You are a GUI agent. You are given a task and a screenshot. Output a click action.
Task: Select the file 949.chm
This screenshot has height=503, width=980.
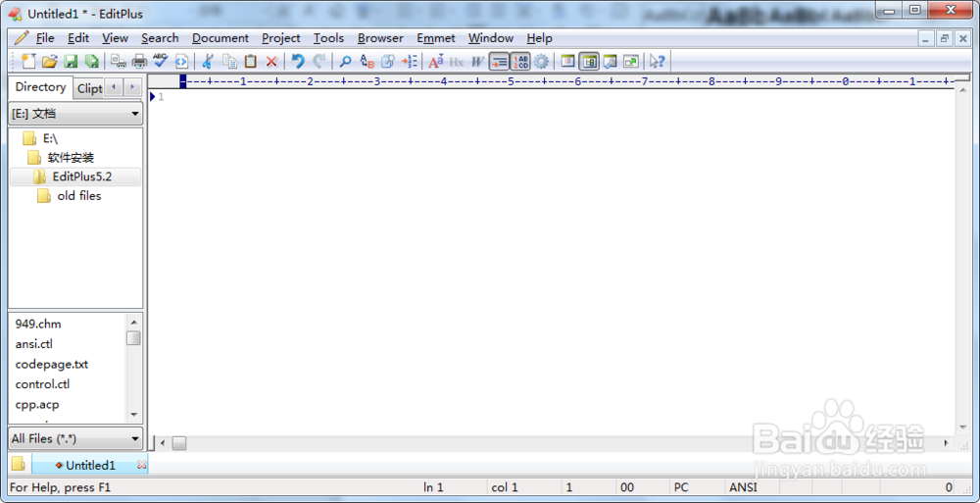[38, 325]
